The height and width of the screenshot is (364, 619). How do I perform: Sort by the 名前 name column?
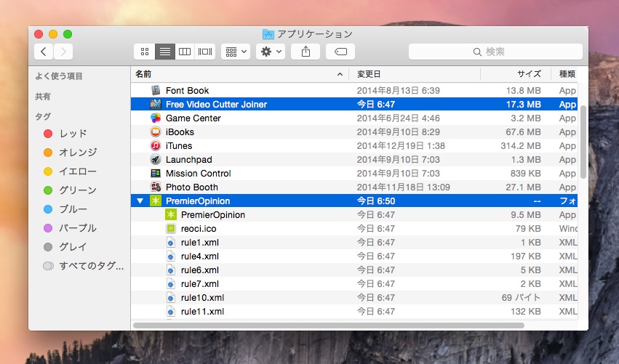click(x=239, y=74)
